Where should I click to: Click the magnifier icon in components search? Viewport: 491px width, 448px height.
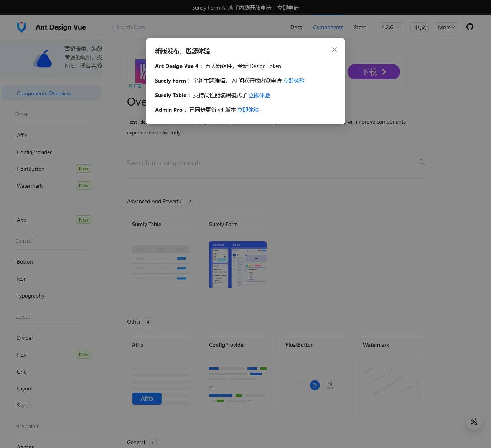click(x=422, y=162)
